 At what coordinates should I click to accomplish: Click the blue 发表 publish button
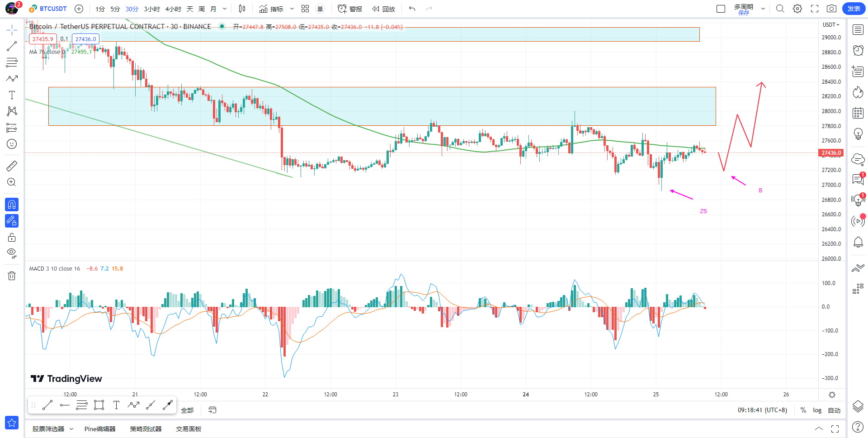(854, 9)
